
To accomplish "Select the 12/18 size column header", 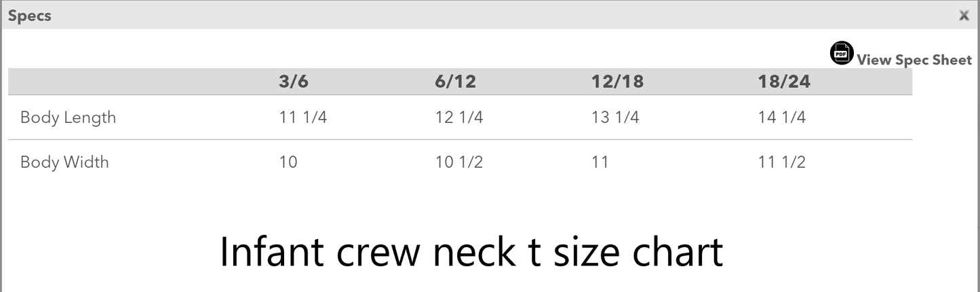I will point(618,82).
